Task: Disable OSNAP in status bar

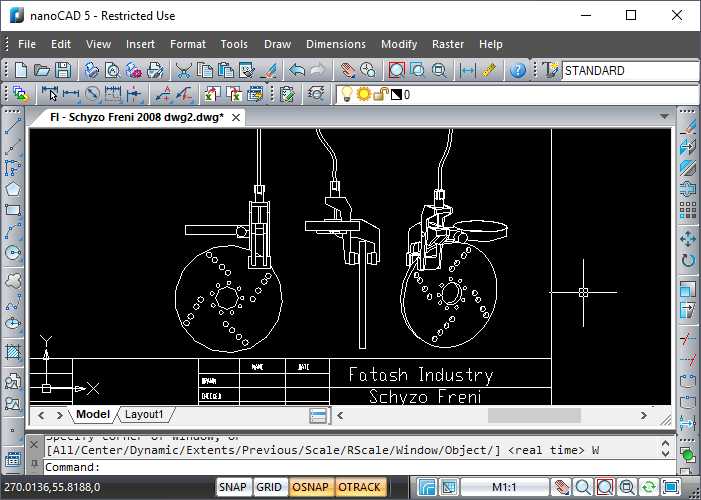Action: pos(310,488)
